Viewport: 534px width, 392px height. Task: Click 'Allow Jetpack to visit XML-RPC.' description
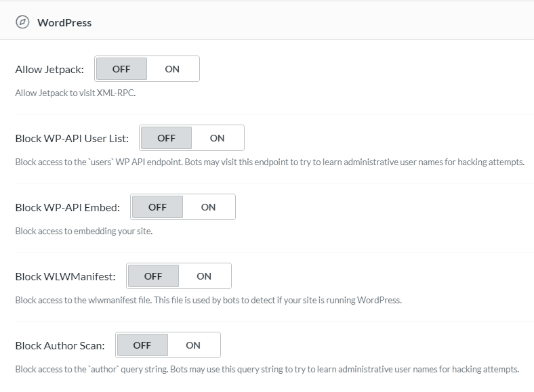coord(75,93)
